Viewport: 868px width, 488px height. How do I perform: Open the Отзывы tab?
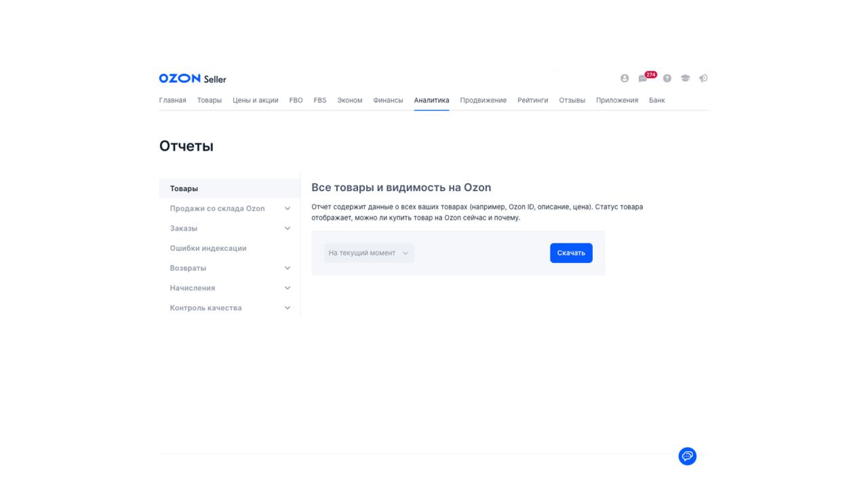[x=572, y=100]
